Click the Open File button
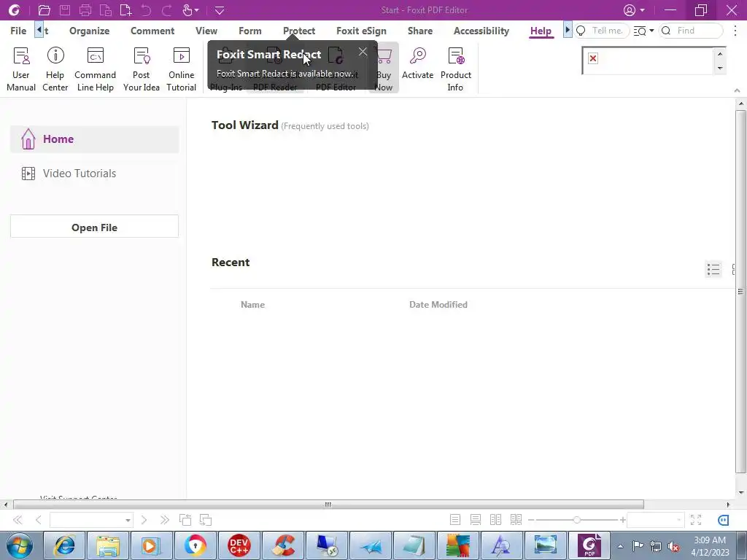The image size is (747, 560). pos(94,227)
